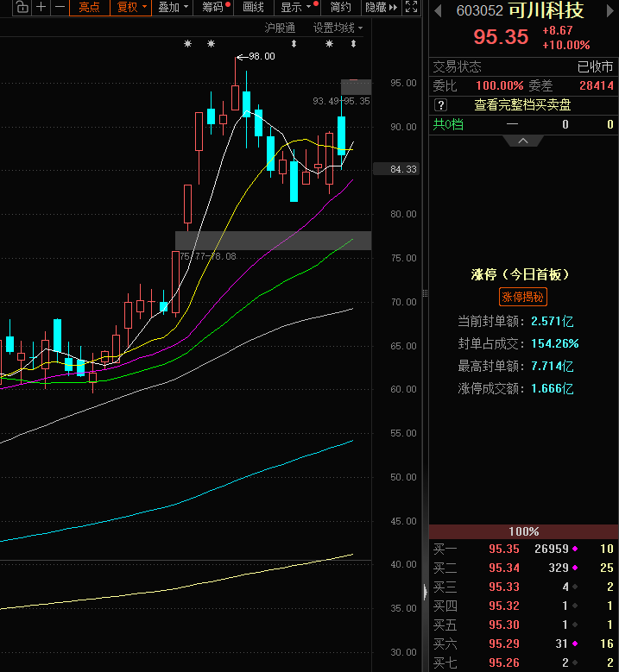Click 委差 value 28414
Screen dimensions: 619x672
click(597, 85)
